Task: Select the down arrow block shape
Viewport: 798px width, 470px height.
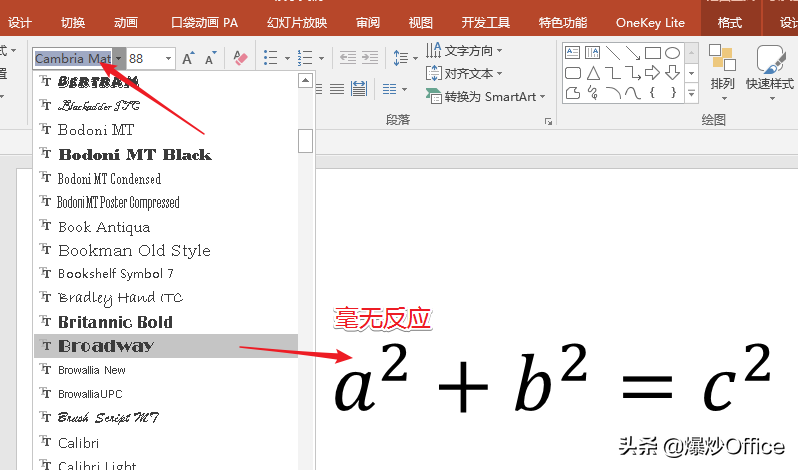Action: pyautogui.click(x=672, y=73)
